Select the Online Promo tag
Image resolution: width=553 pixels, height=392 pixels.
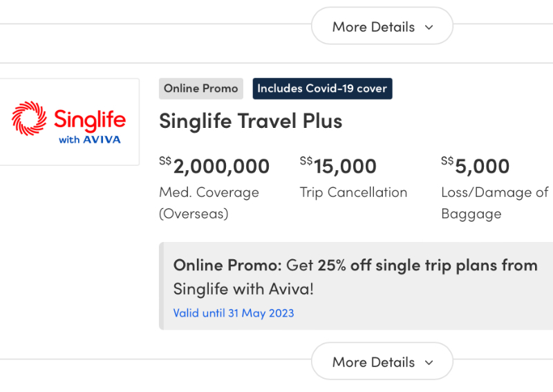[x=201, y=88]
